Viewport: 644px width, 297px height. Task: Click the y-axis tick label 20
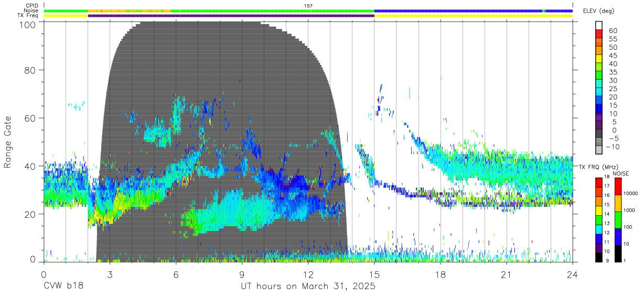tap(30, 214)
